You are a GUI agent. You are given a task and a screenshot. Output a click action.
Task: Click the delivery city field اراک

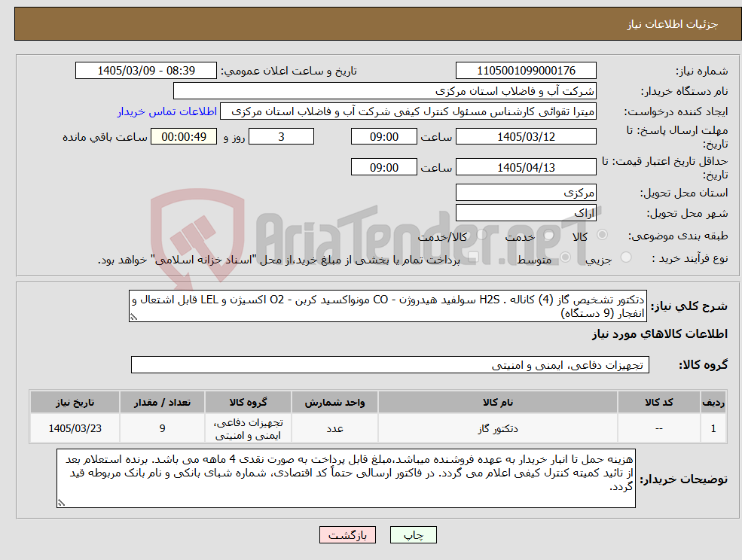[x=526, y=213]
